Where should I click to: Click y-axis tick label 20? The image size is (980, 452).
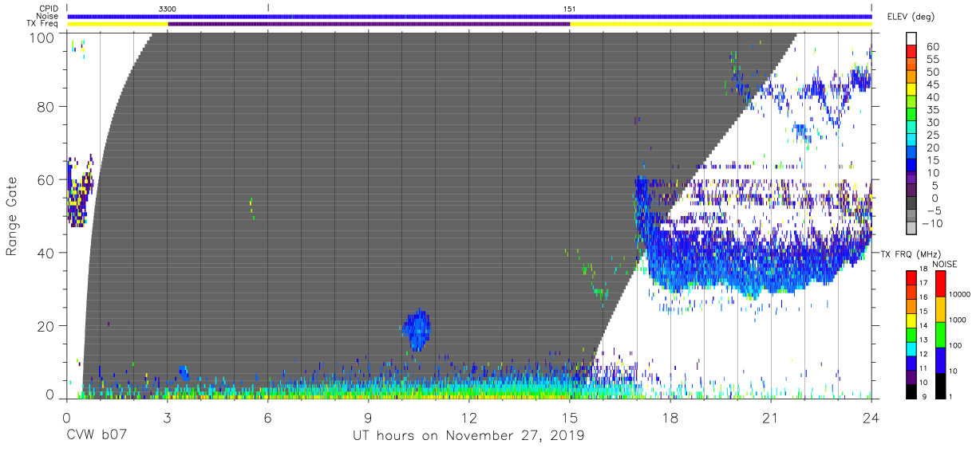[46, 326]
